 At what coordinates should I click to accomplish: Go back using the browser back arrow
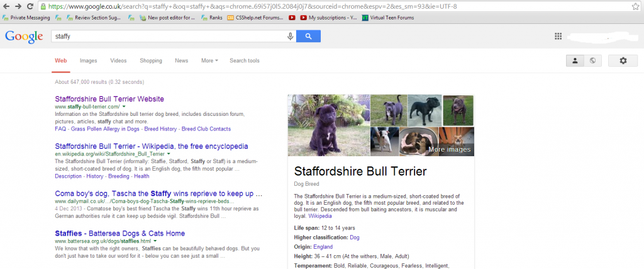click(6, 6)
